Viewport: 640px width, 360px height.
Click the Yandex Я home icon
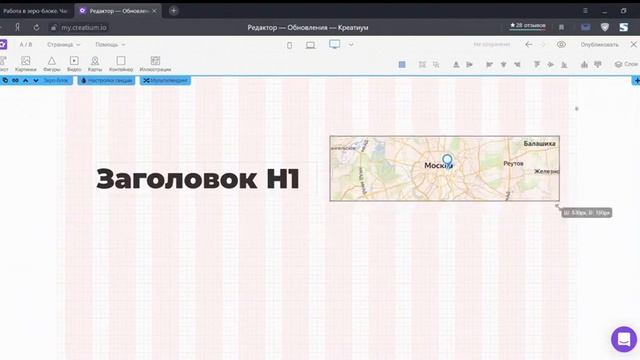[x=18, y=27]
